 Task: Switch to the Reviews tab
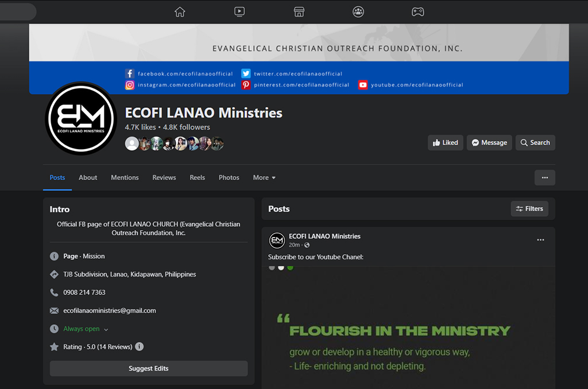[164, 178]
